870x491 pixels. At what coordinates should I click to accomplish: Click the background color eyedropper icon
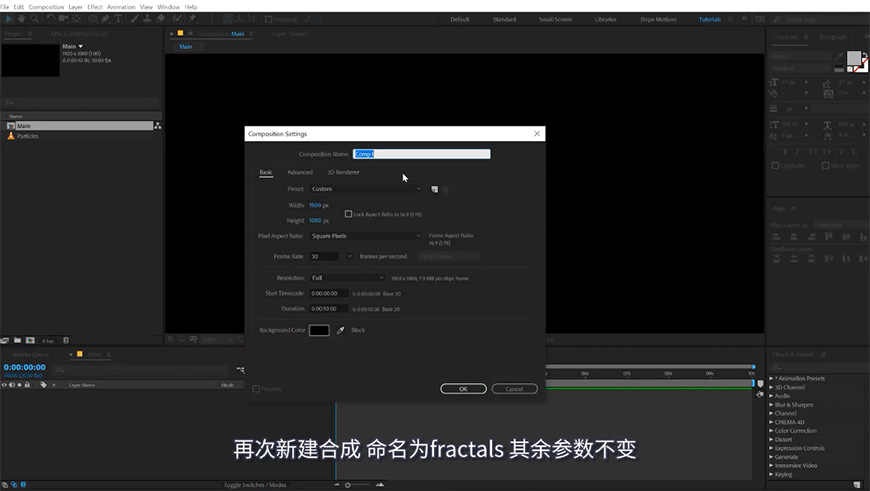pos(340,330)
